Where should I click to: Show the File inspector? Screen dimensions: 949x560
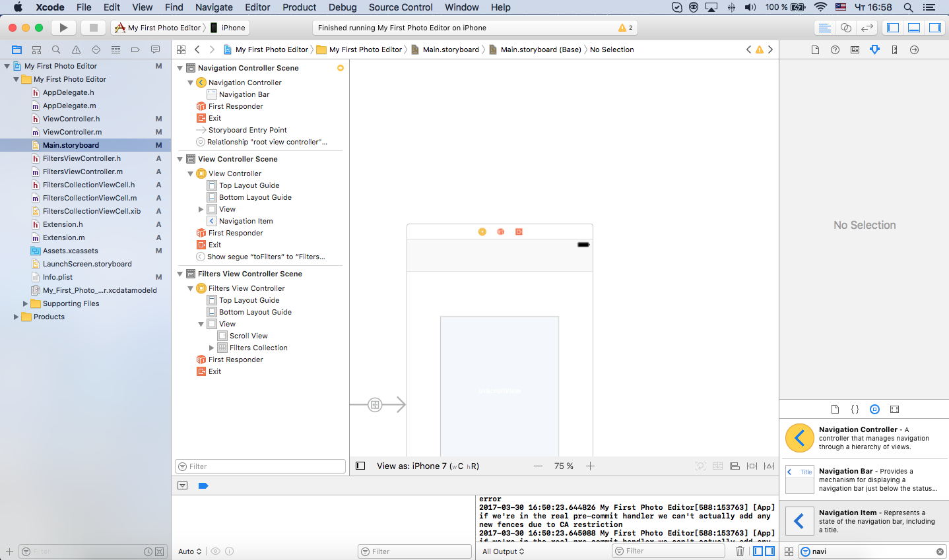(x=815, y=49)
